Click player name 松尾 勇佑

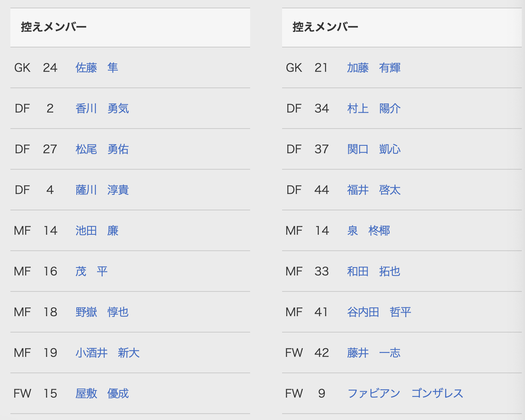[x=102, y=149]
